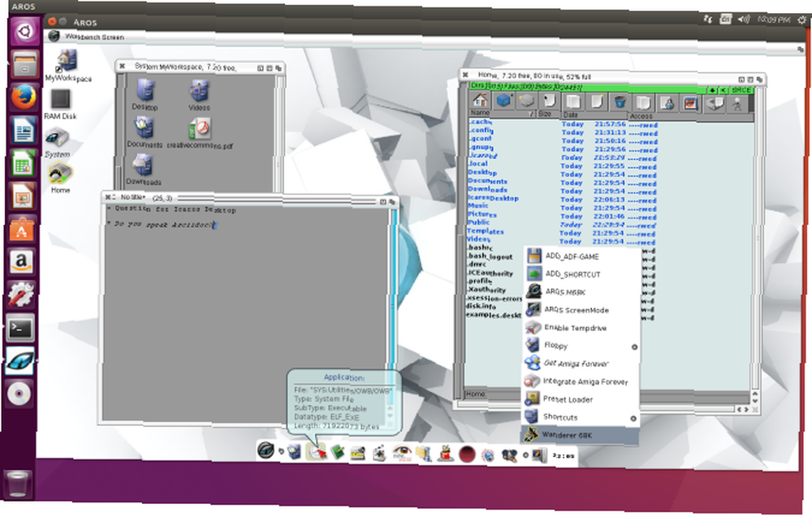
Task: Click the blue cube icon in Home toolbar
Action: tap(503, 101)
